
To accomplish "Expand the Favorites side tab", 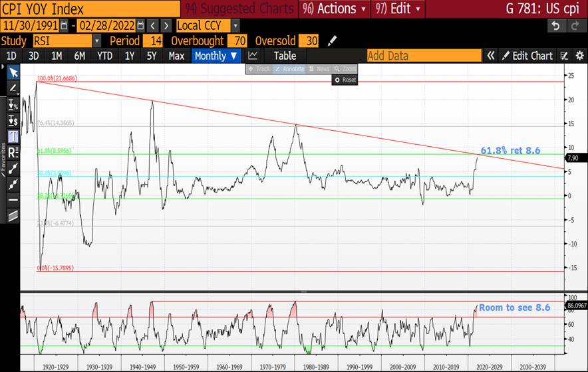I will click(x=3, y=161).
